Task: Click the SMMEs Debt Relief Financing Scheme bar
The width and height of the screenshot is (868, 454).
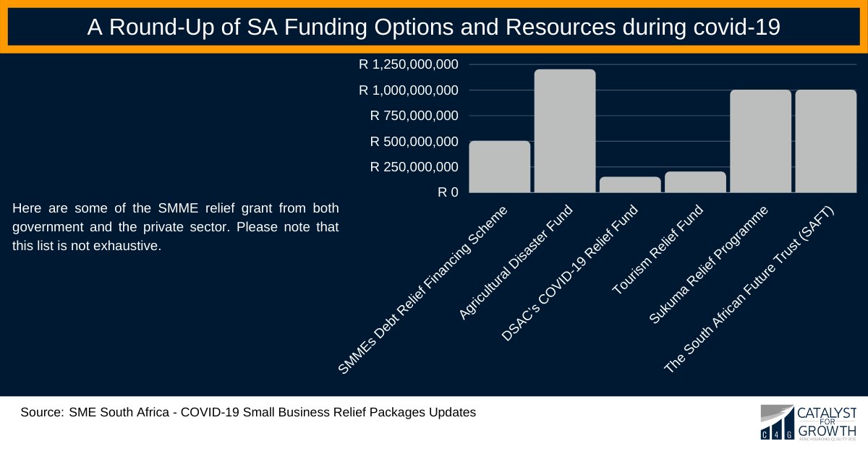Action: (499, 166)
